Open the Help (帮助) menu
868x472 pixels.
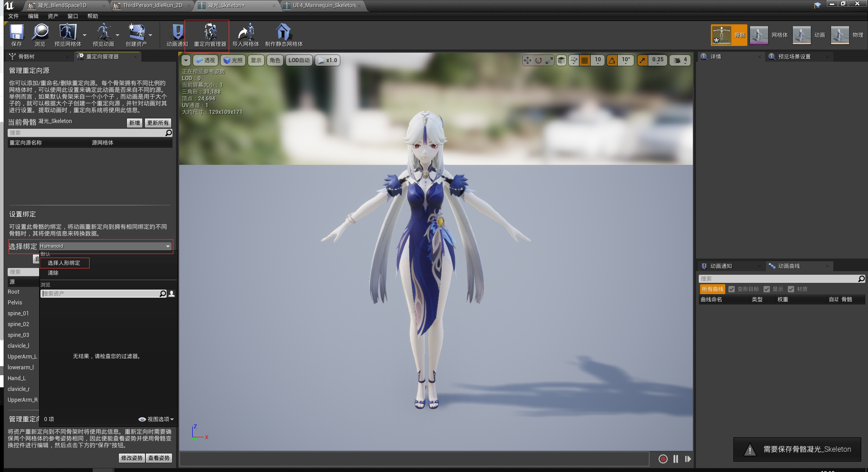93,16
